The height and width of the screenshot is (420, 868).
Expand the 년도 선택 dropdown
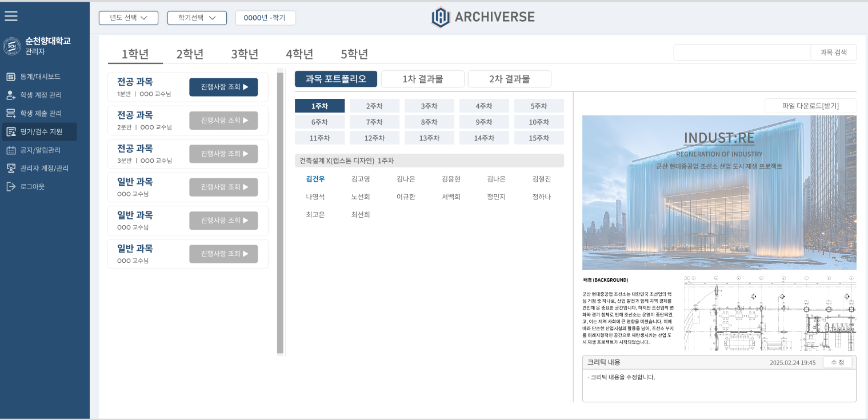coord(128,18)
